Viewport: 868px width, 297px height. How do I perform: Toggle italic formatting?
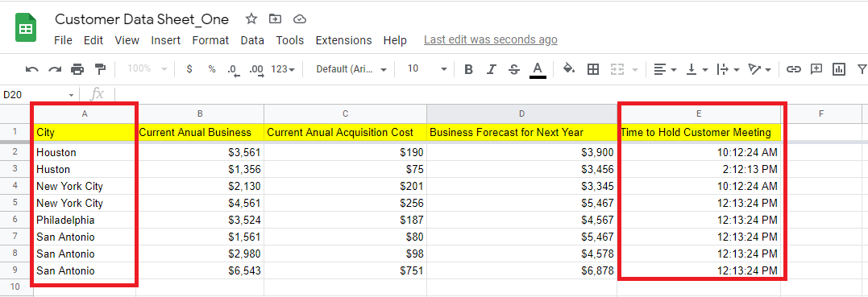pyautogui.click(x=492, y=69)
